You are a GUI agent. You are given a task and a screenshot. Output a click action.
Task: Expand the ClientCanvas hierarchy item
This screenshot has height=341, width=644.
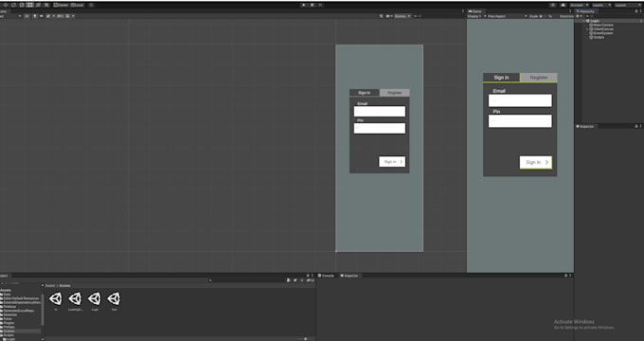pyautogui.click(x=587, y=29)
